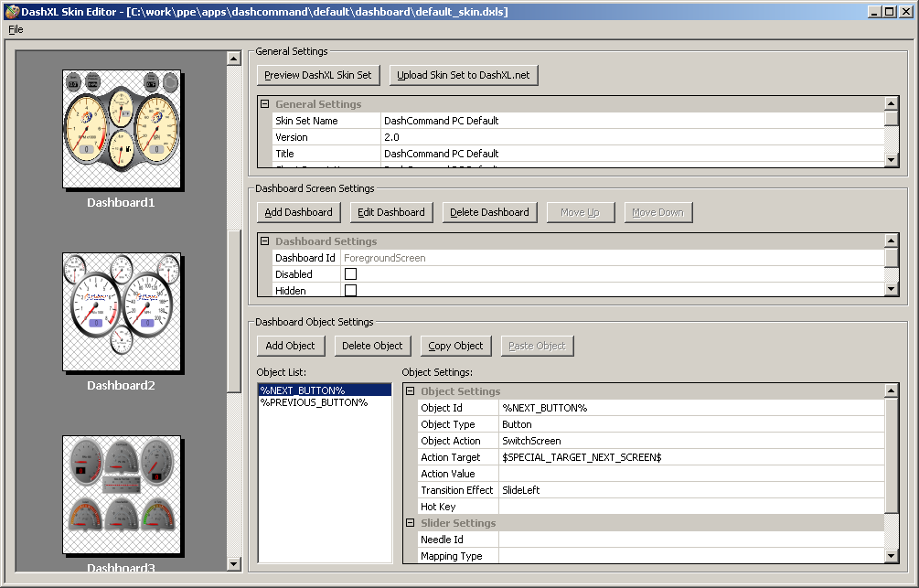Click the Action Target value field
This screenshot has height=588, width=919.
[691, 456]
